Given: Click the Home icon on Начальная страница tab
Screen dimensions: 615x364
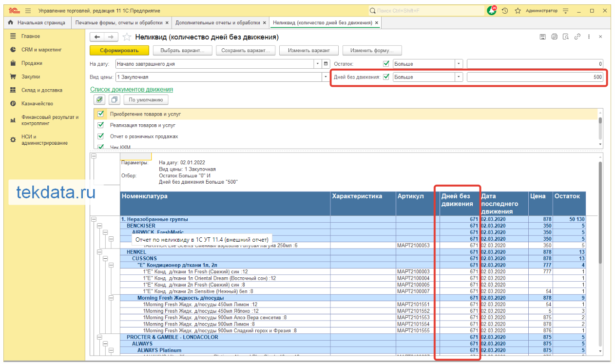Looking at the screenshot, I should pos(11,23).
